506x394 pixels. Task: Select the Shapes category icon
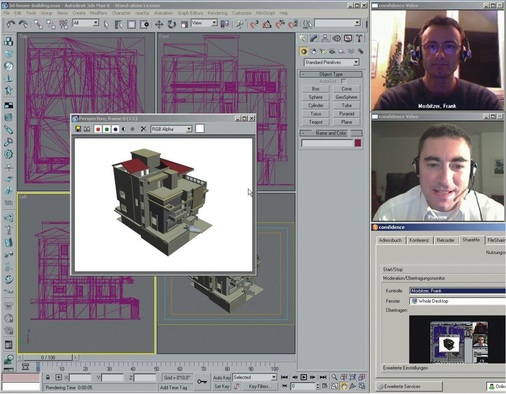[x=313, y=51]
